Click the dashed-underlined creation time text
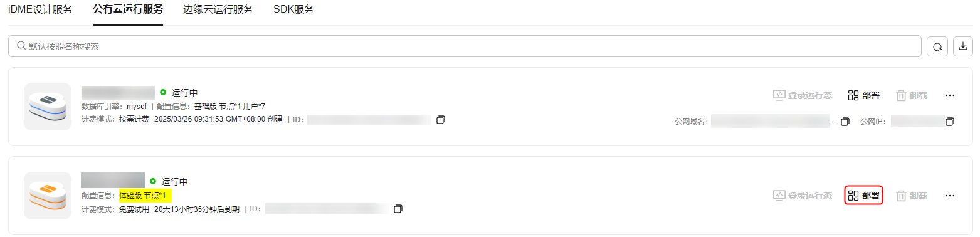 (218, 119)
